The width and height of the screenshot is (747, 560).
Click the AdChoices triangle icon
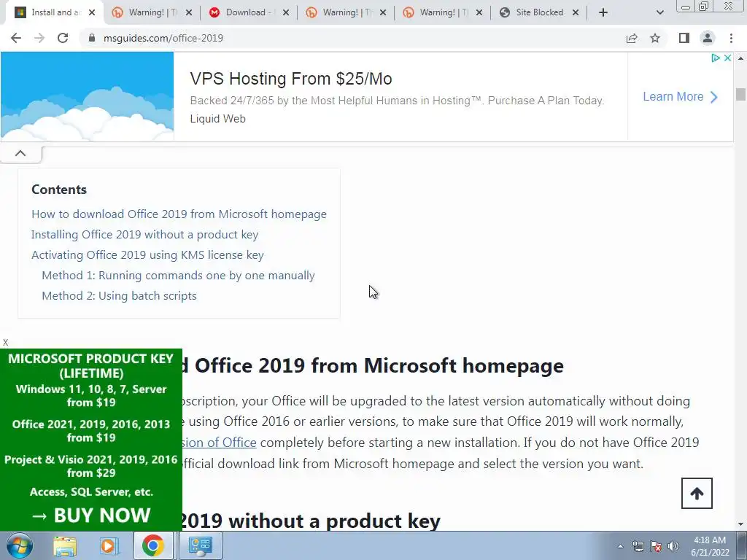pyautogui.click(x=716, y=58)
